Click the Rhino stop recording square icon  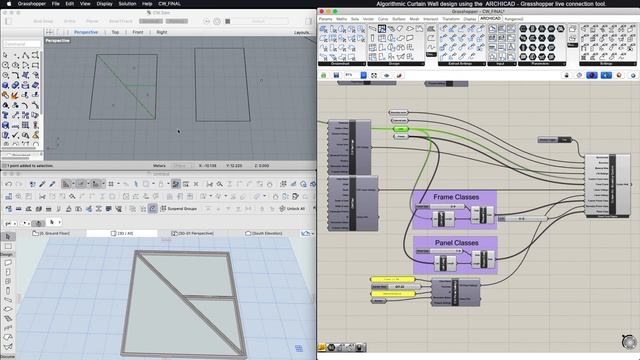pyautogui.click(x=228, y=21)
